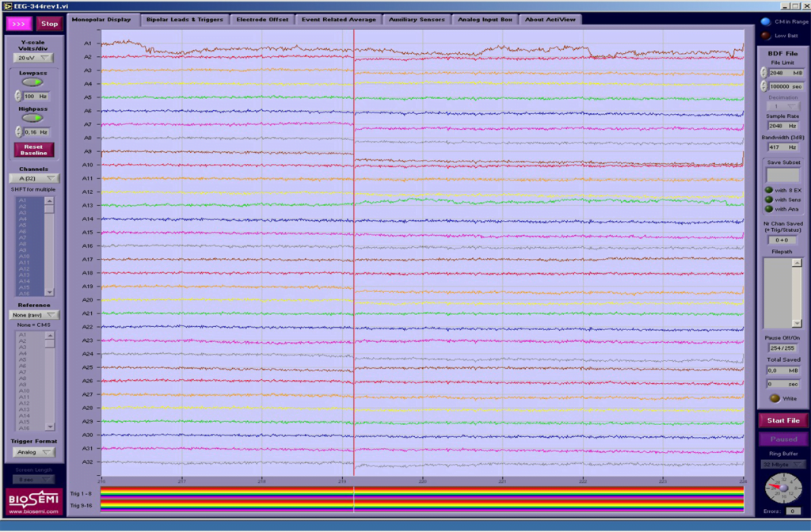The width and height of the screenshot is (811, 532).
Task: Click the channel list up arrow
Action: (49, 201)
